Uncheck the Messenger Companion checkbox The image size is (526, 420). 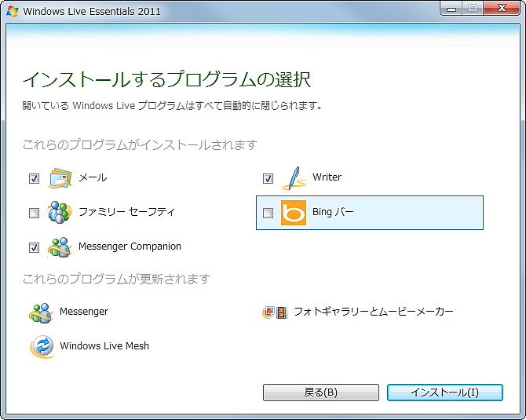coord(34,248)
